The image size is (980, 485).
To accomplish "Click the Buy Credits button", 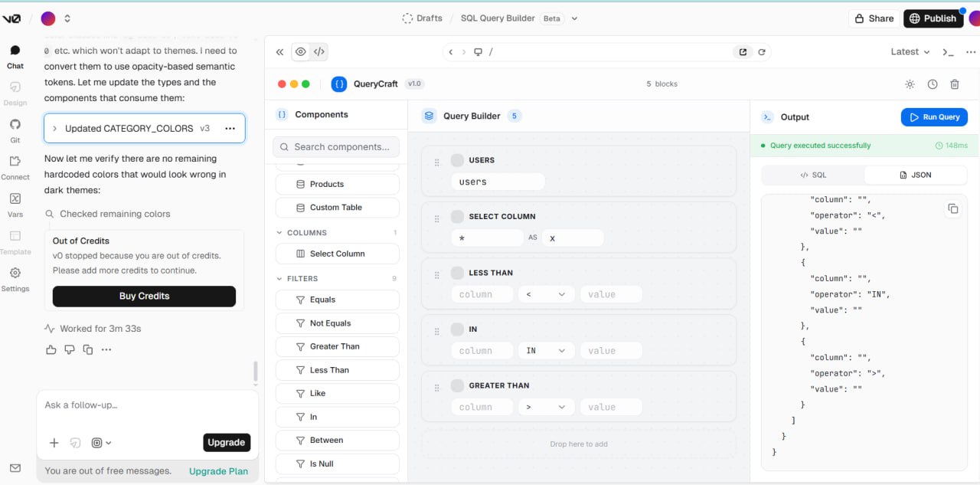I will [144, 297].
